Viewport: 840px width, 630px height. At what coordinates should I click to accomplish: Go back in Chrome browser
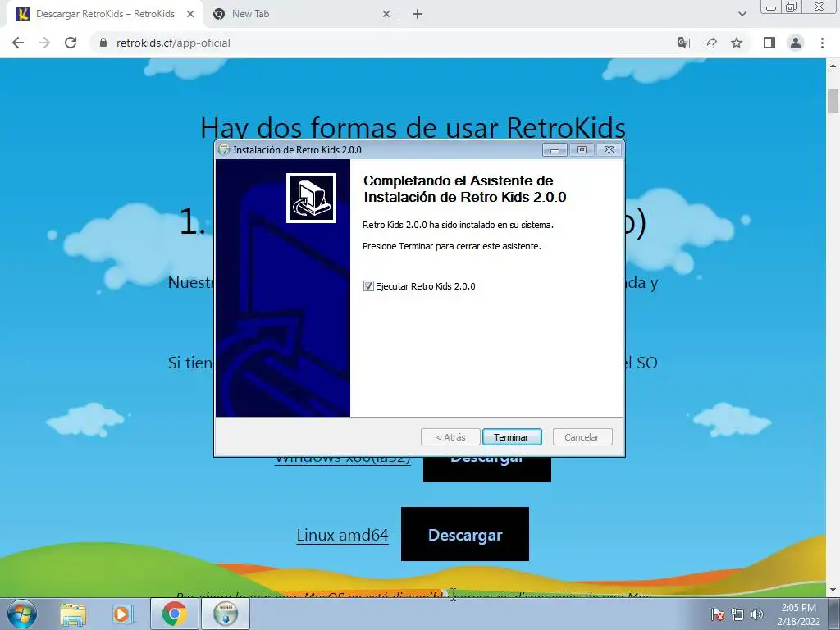18,43
